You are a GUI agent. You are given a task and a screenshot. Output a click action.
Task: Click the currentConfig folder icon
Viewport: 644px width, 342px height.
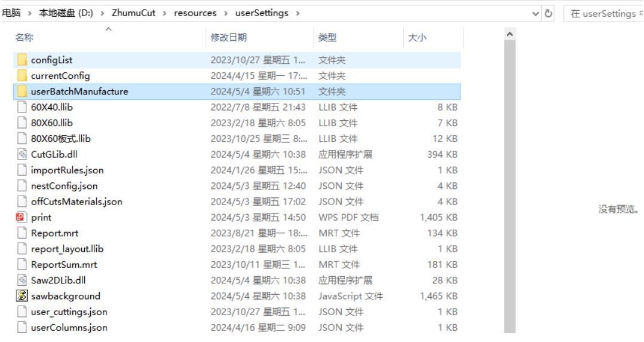[22, 75]
